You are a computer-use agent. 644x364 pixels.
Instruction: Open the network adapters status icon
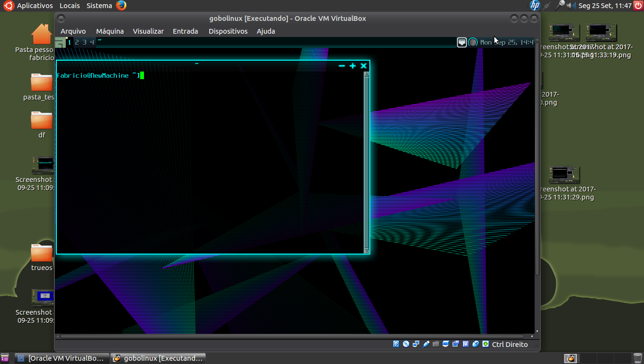tap(416, 344)
